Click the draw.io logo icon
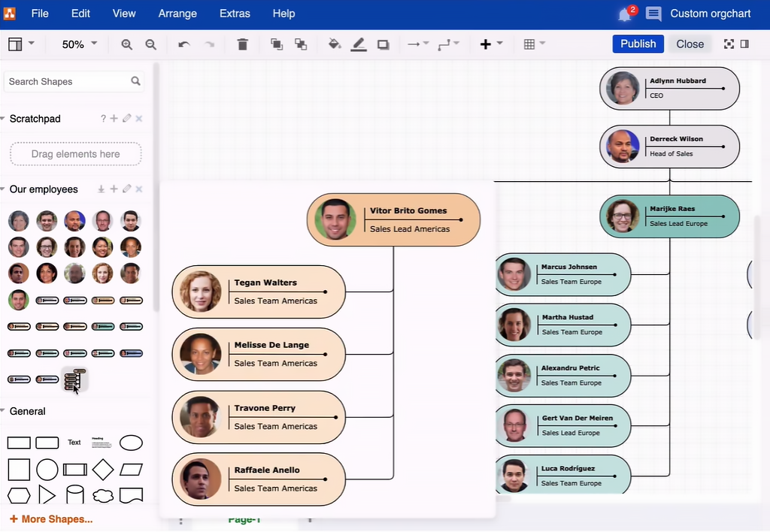Viewport: 770px width, 532px height. (x=9, y=14)
